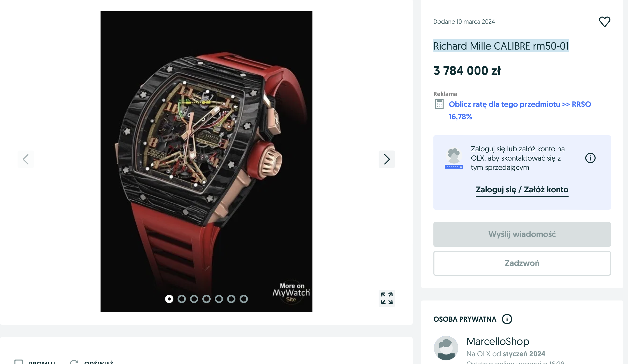
Task: Go to previous photo with left arrow
Action: (x=26, y=159)
